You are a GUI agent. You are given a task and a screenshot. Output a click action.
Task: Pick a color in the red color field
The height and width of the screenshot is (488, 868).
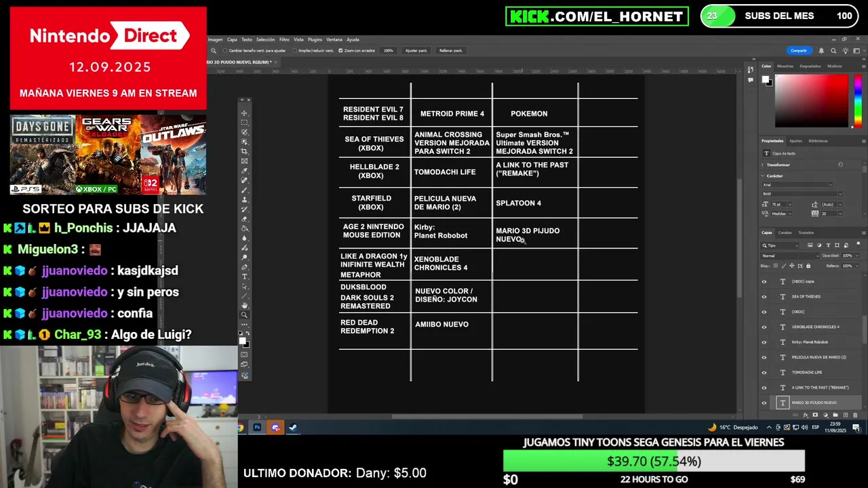point(812,100)
